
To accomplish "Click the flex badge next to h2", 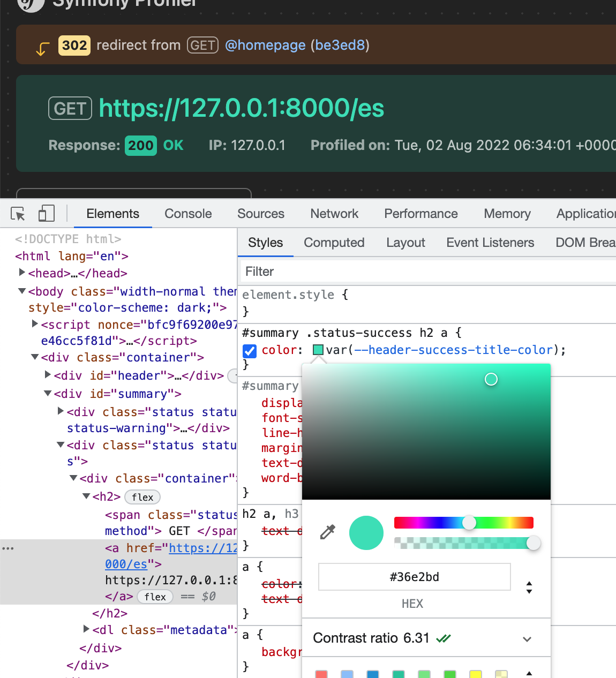I will [142, 497].
